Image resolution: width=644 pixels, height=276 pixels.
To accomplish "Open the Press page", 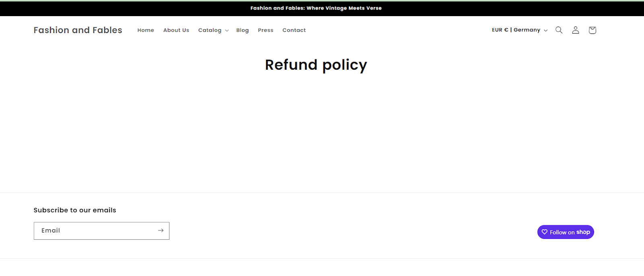I will coord(266,30).
